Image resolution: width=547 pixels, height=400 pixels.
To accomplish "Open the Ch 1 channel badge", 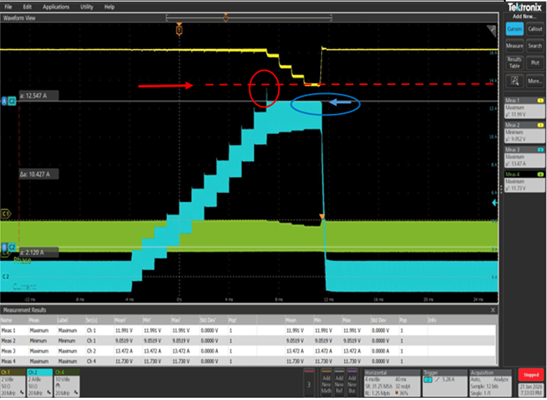I will pos(13,383).
